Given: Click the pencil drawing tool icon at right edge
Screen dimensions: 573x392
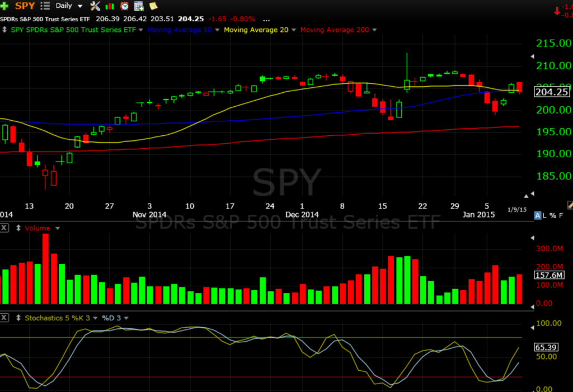Looking at the screenshot, I should [570, 205].
